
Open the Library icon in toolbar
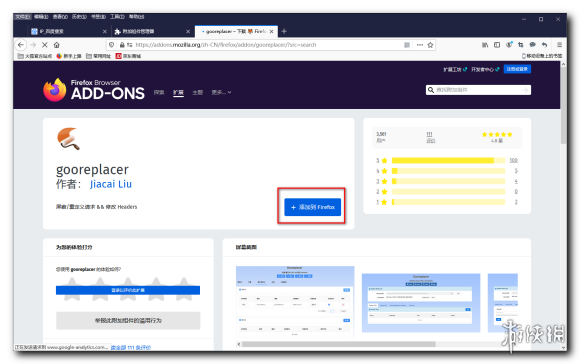pos(485,45)
